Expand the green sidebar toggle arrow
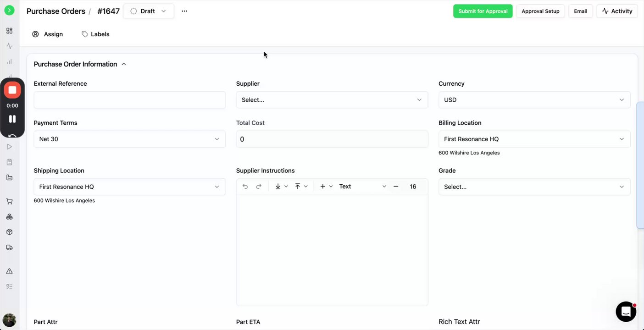This screenshot has width=644, height=330. point(9,10)
